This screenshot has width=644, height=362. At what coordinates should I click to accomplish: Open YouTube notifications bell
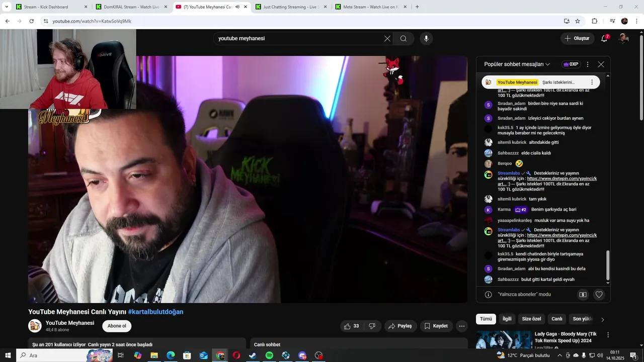(604, 38)
